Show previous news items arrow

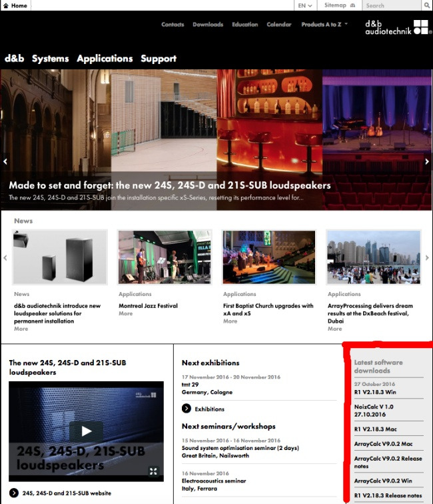[5, 258]
